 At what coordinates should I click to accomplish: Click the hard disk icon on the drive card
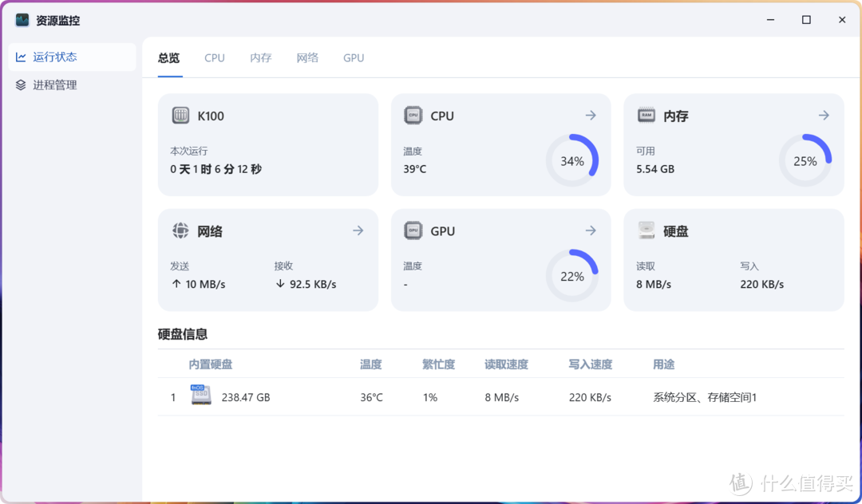[646, 230]
